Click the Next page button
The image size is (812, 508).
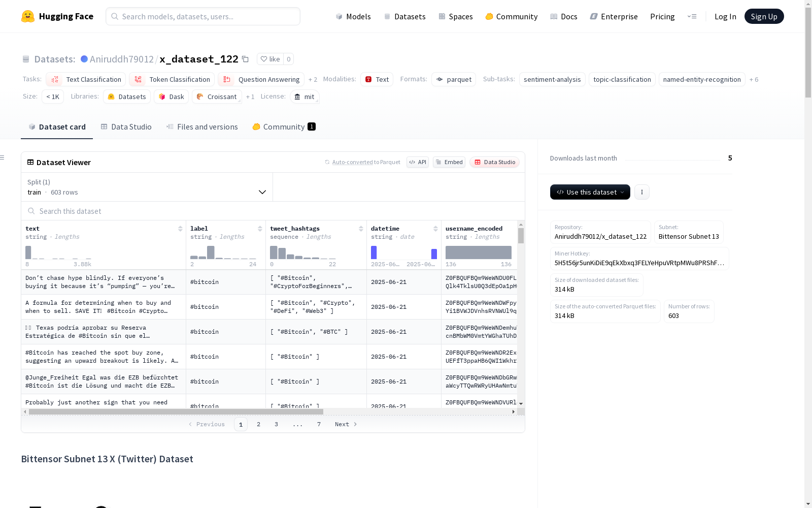pyautogui.click(x=346, y=424)
